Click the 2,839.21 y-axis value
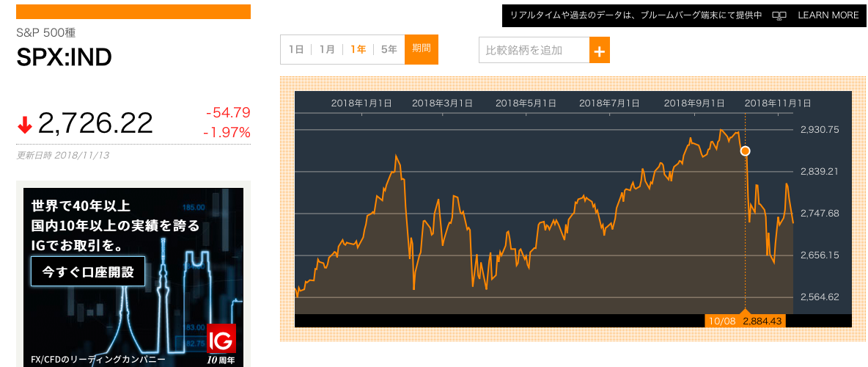 pos(820,171)
